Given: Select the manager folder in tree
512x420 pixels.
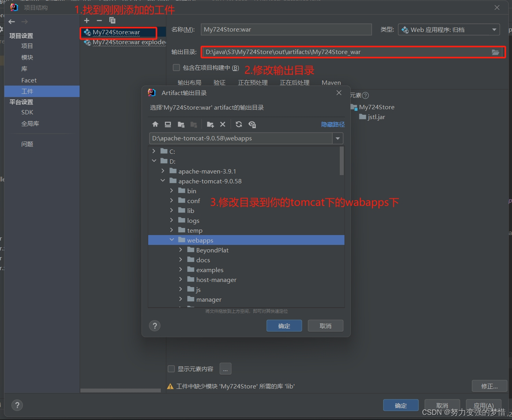Looking at the screenshot, I should click(209, 299).
